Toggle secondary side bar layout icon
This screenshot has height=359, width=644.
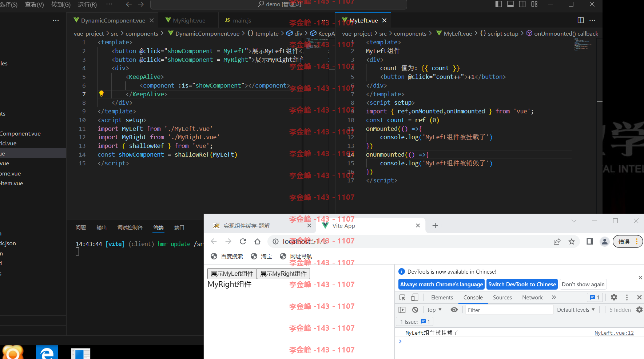click(x=522, y=4)
